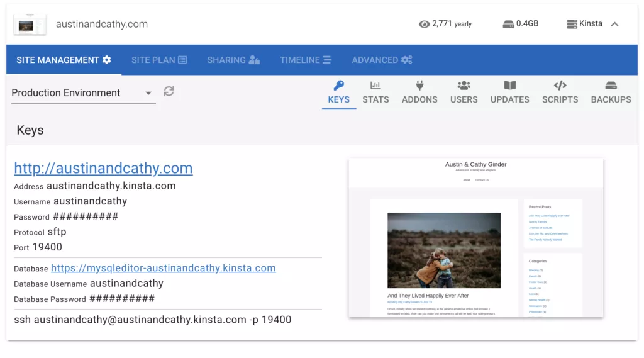Open the Timeline tab
This screenshot has width=644, height=358.
[306, 60]
